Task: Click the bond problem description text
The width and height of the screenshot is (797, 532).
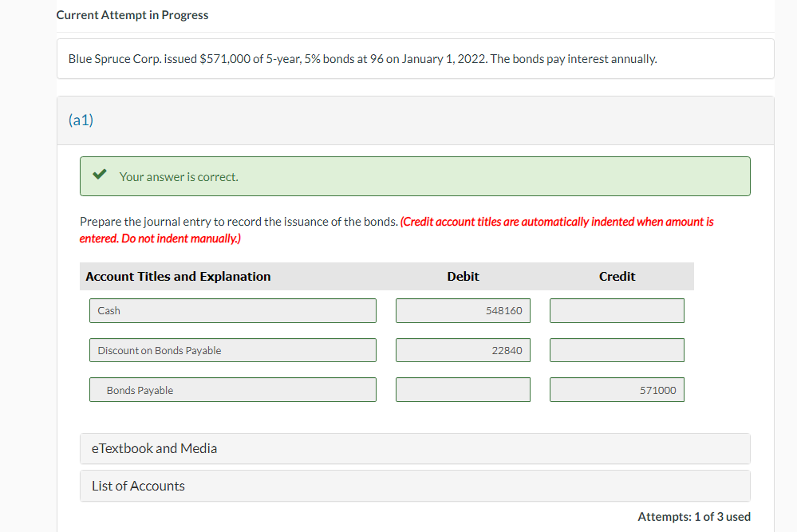Action: point(363,58)
